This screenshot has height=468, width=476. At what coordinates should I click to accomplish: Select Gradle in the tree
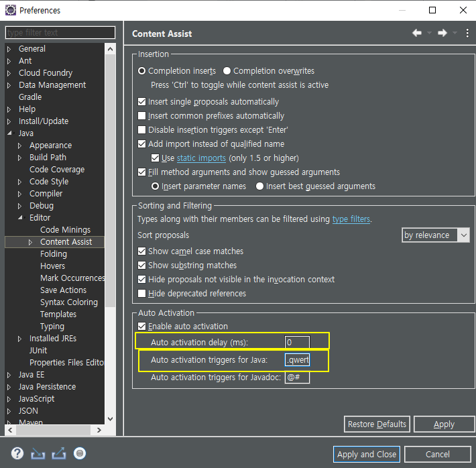[30, 97]
